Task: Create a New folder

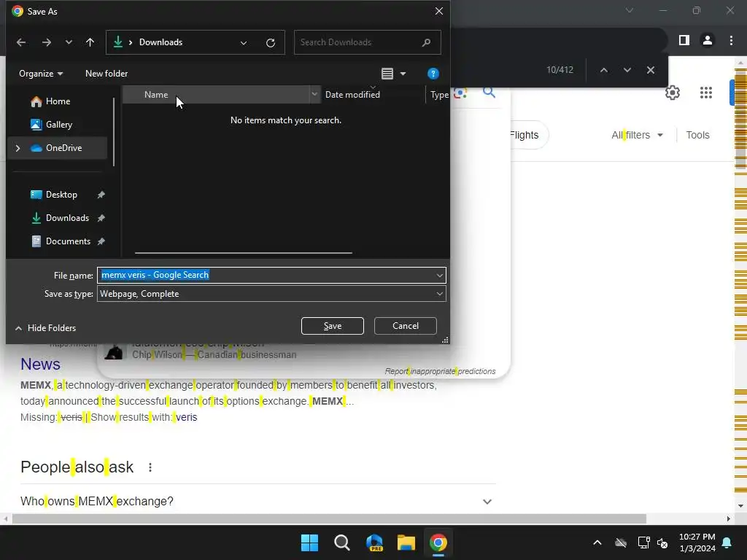Action: point(107,74)
